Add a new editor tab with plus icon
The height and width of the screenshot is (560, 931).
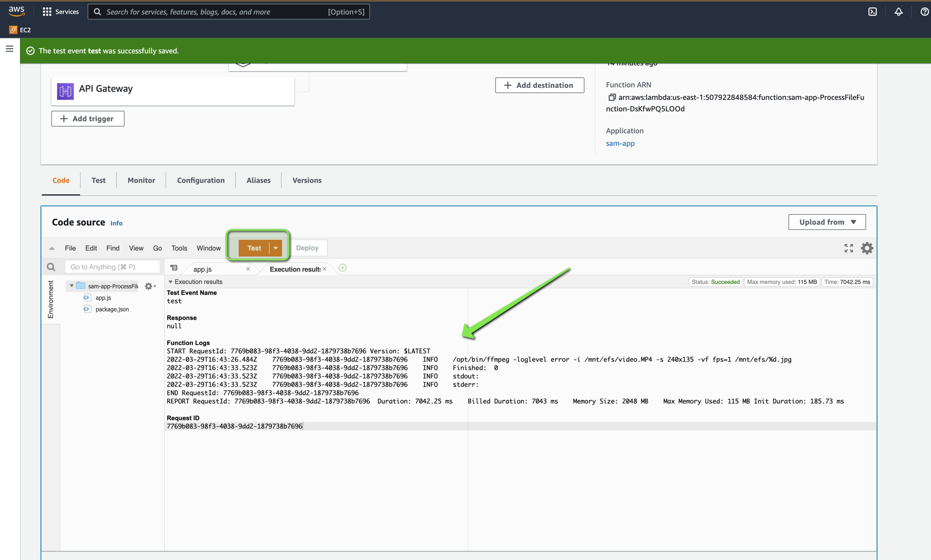point(342,268)
